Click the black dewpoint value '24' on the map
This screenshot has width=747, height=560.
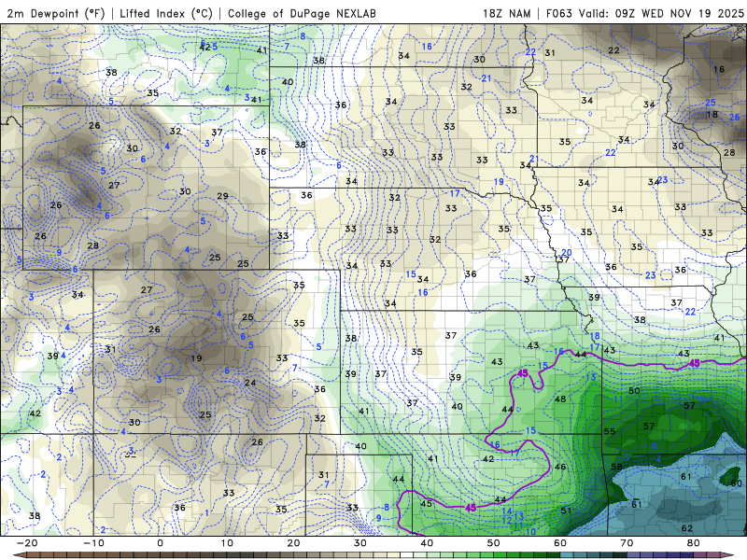pos(250,383)
